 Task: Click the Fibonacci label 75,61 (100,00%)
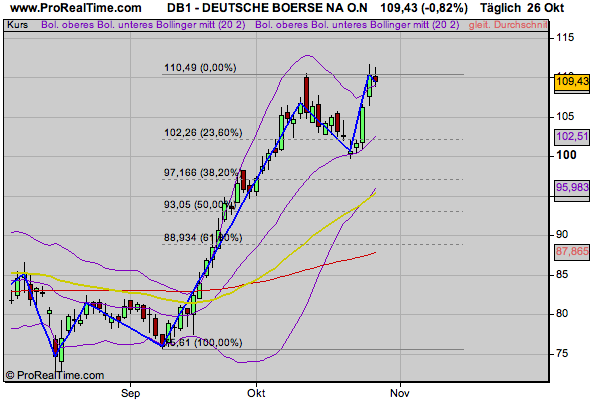[204, 342]
